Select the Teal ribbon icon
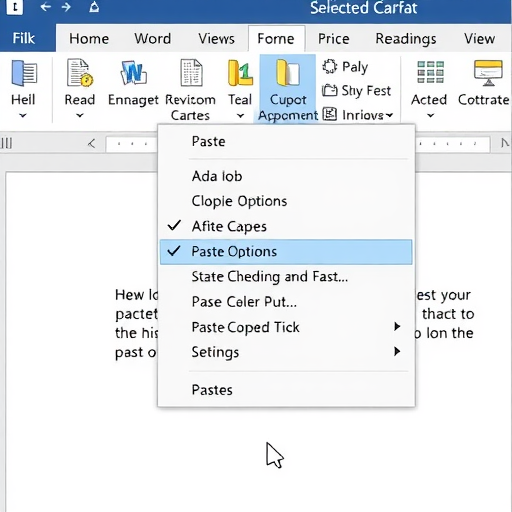Screen dimensions: 512x512 pos(240,72)
